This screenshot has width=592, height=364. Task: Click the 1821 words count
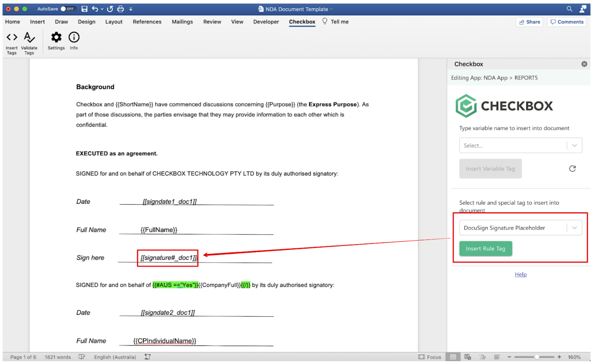coord(57,357)
